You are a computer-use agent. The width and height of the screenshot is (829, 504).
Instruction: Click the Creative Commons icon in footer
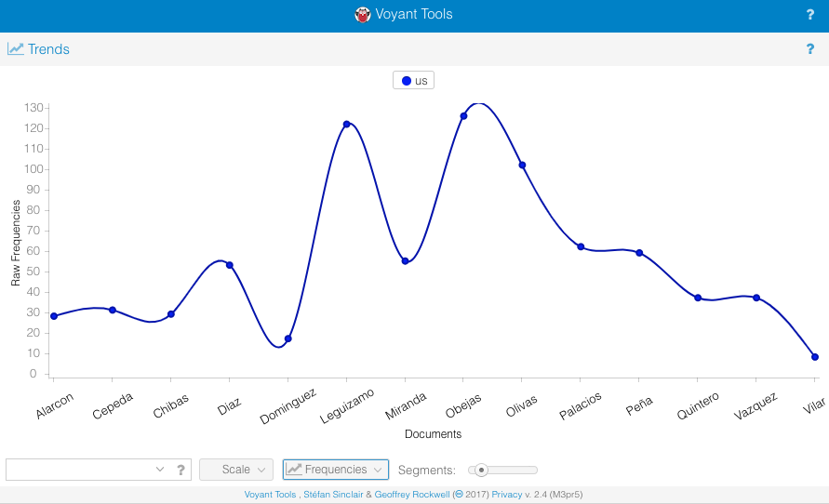pyautogui.click(x=459, y=495)
